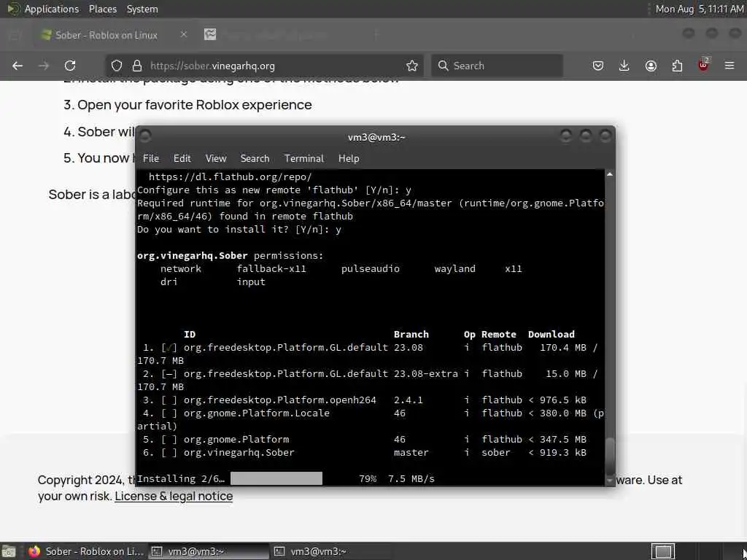The image size is (747, 560).
Task: Reload the Sober page
Action: pyautogui.click(x=70, y=66)
